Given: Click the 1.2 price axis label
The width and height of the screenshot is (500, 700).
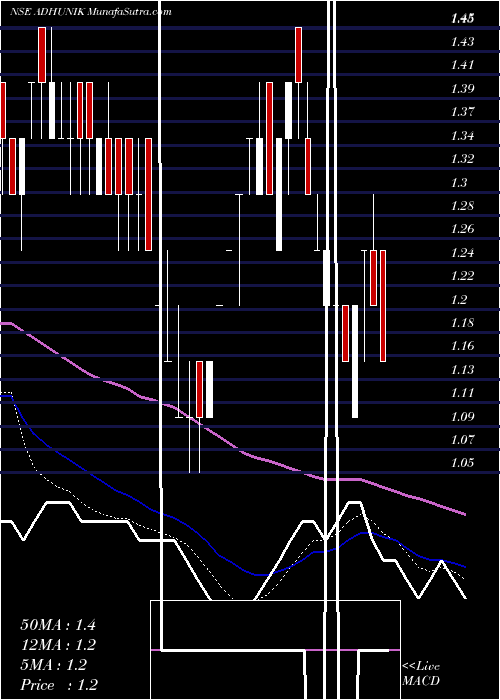Looking at the screenshot, I should tap(460, 299).
